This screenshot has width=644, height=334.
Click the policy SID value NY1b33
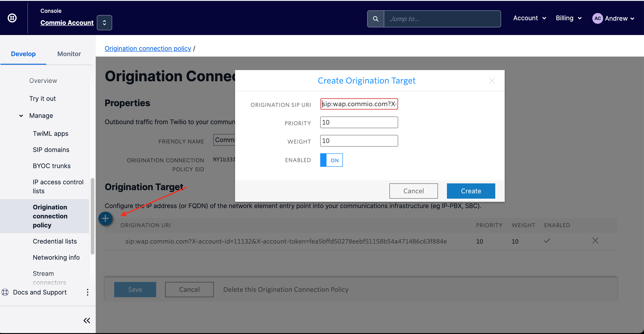pos(224,159)
